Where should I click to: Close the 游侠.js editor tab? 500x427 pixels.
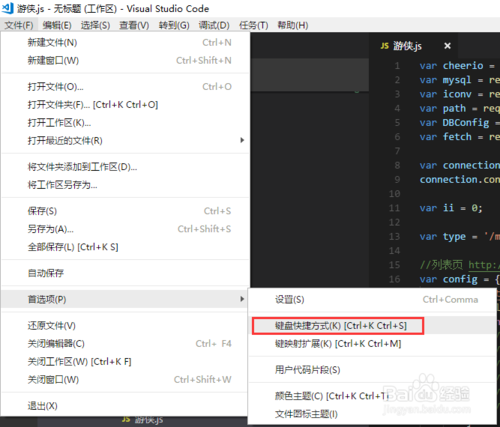click(x=447, y=46)
